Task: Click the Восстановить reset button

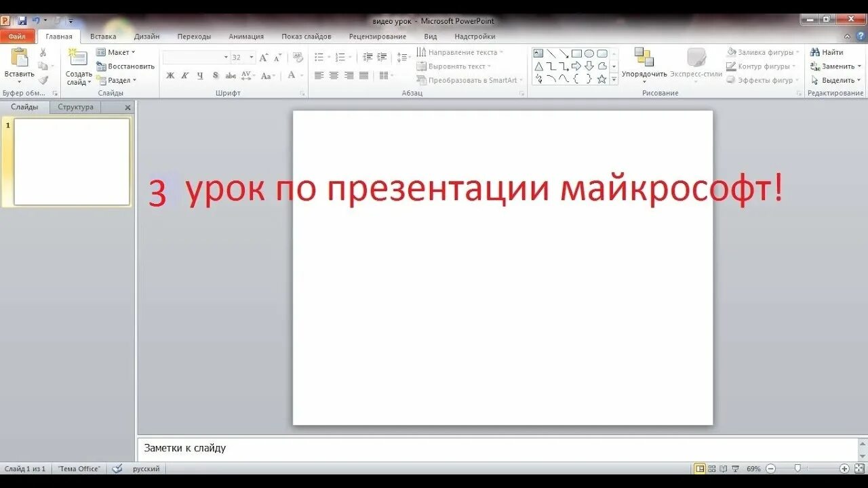Action: point(125,66)
